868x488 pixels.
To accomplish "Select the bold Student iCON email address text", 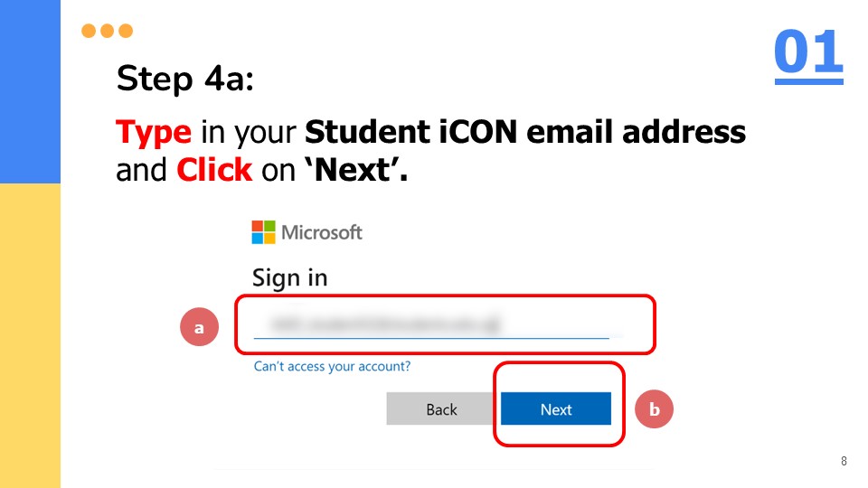I will [x=525, y=132].
